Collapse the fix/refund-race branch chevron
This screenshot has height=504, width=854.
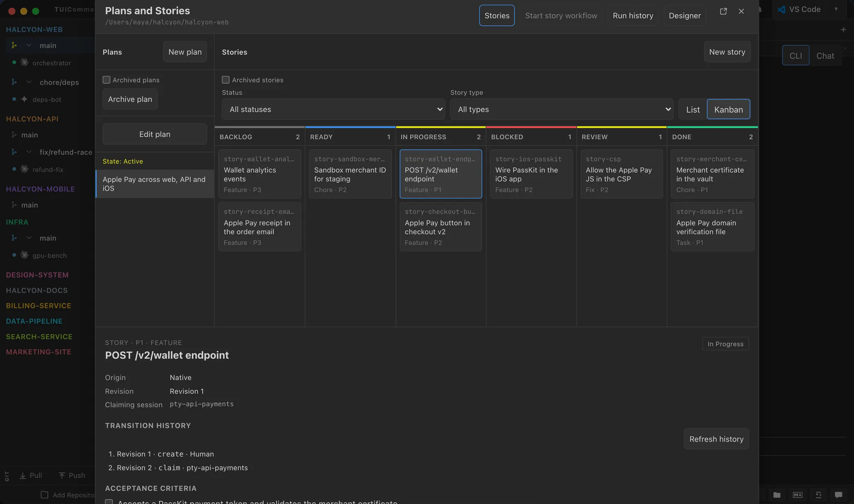pos(29,152)
